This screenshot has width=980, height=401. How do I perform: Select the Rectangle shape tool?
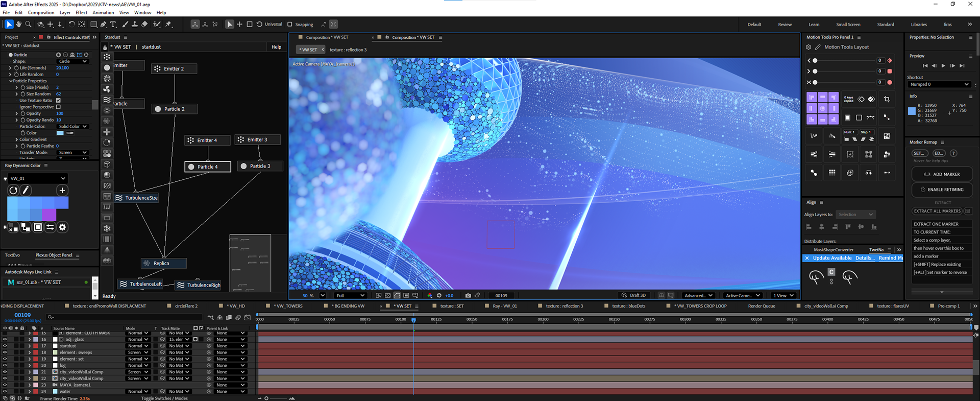94,24
